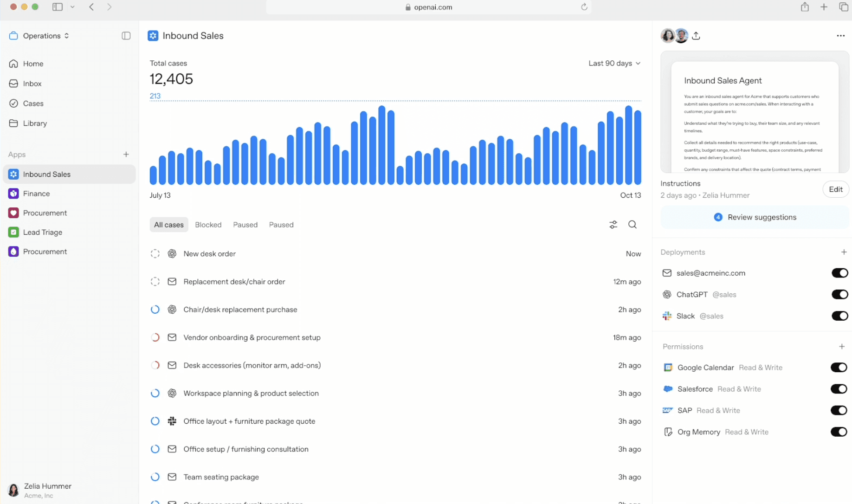Image resolution: width=852 pixels, height=504 pixels.
Task: Open Workspace planning & product selection case
Action: click(x=395, y=393)
